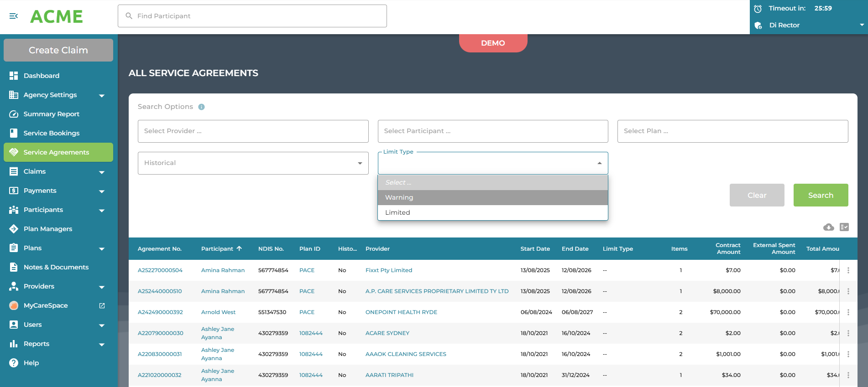Image resolution: width=868 pixels, height=387 pixels.
Task: Click the Create Claim button
Action: pos(58,50)
